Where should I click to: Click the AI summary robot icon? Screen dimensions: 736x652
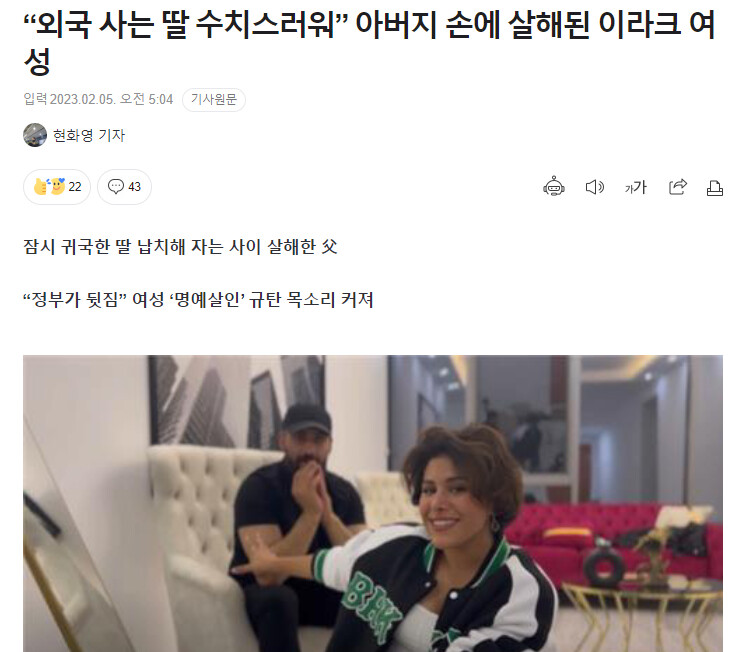pos(553,186)
